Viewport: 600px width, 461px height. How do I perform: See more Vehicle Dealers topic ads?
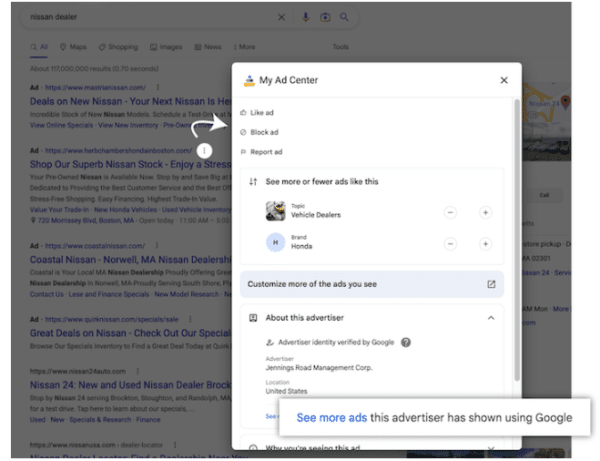(x=486, y=212)
